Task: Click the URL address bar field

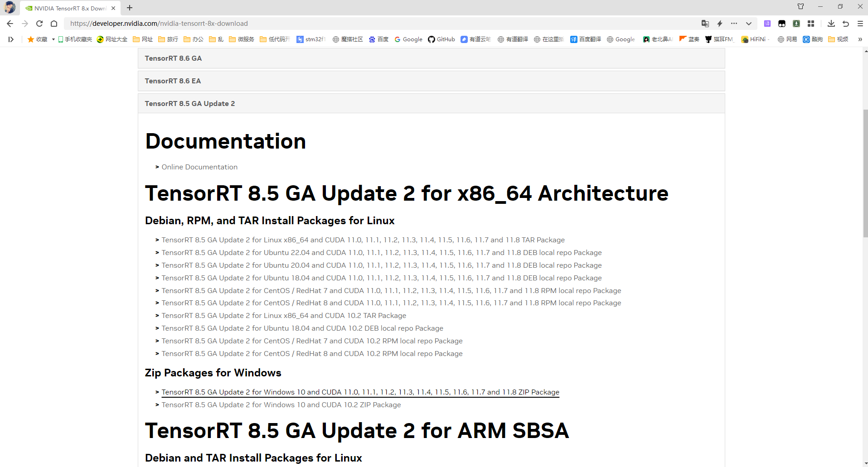Action: click(363, 24)
